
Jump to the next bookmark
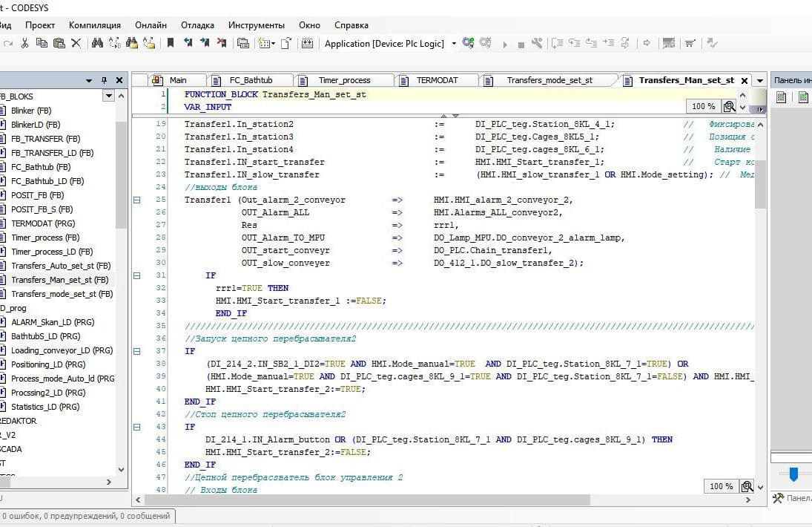[x=205, y=44]
